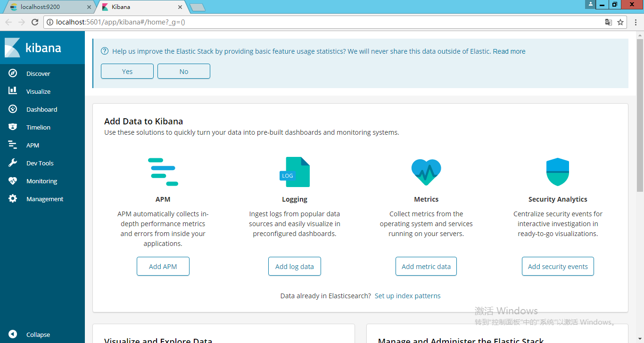The height and width of the screenshot is (343, 644).
Task: Click the Logging LOG file icon
Action: (295, 172)
